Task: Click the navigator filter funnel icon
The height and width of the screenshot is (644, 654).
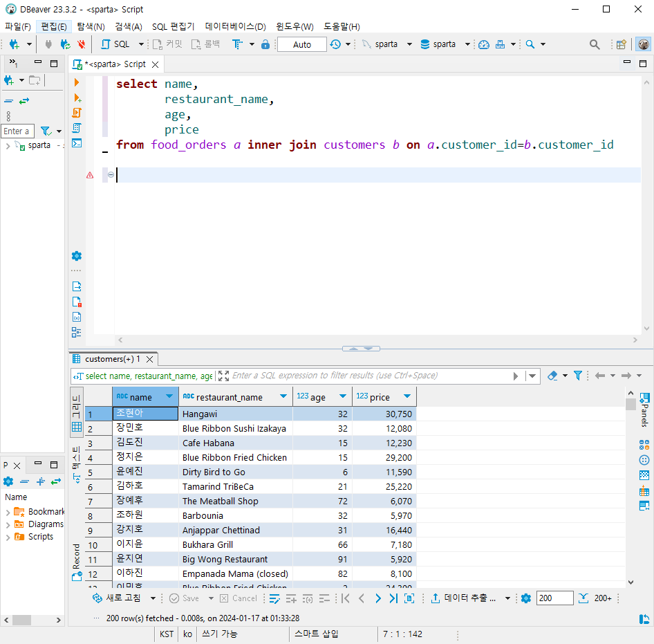Action: [46, 131]
